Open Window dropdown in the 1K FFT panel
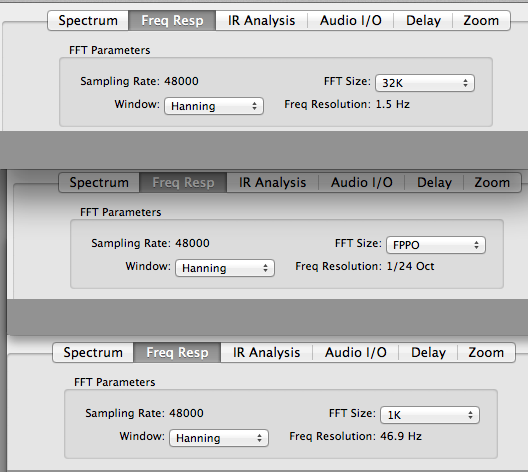This screenshot has height=472, width=528. click(219, 438)
